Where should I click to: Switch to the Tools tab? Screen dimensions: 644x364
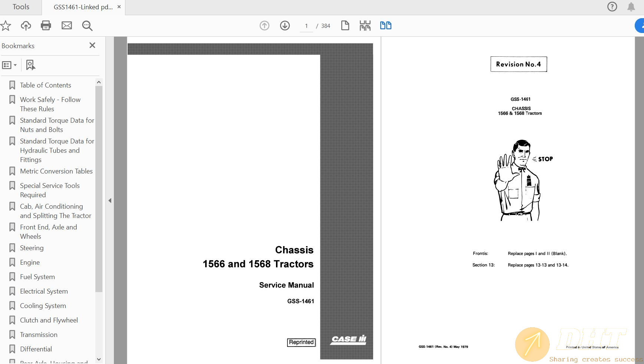21,7
